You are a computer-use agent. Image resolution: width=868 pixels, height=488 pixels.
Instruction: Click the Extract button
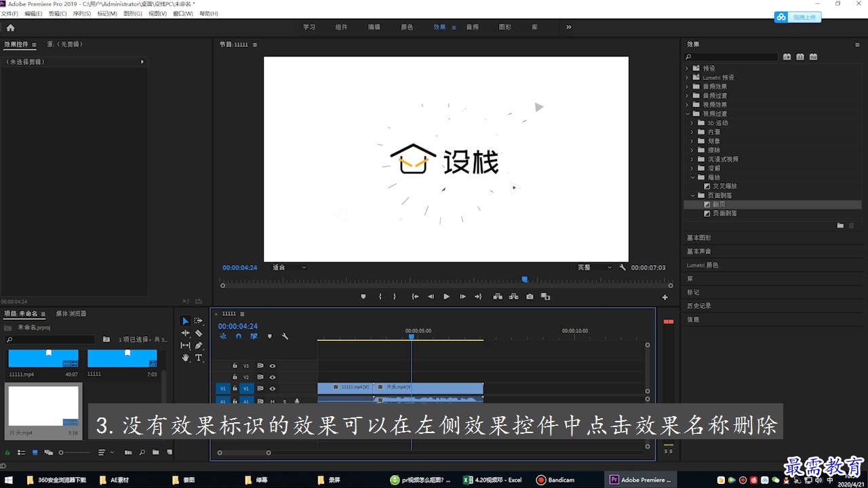coord(513,296)
